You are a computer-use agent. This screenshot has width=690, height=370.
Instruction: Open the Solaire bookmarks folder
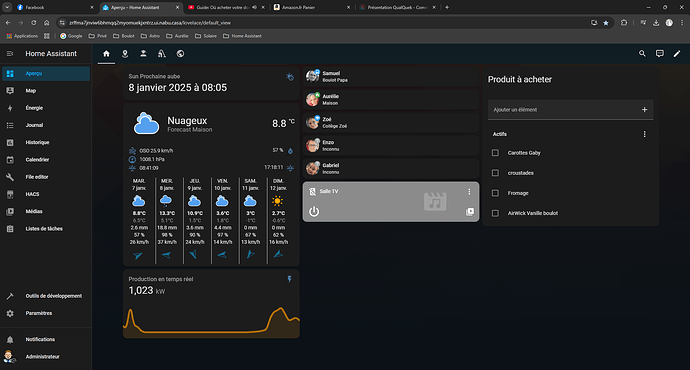point(206,36)
